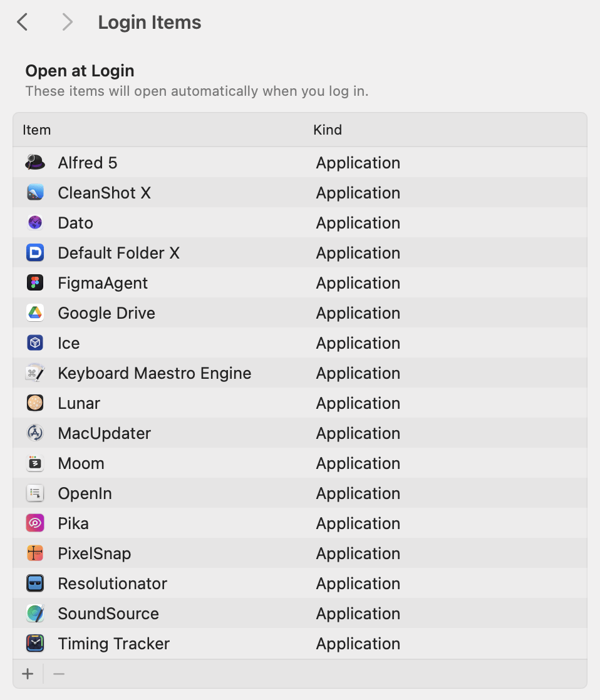Navigate back using the left chevron
The width and height of the screenshot is (600, 700).
click(x=22, y=22)
